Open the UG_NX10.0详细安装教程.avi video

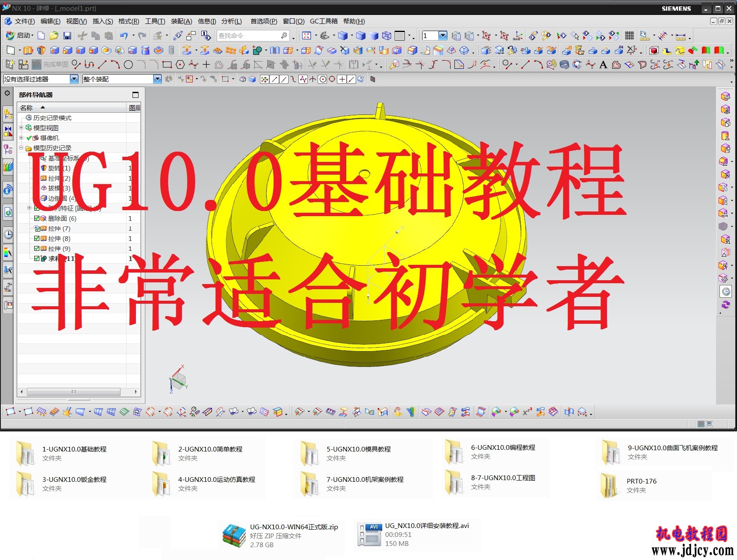click(x=413, y=534)
